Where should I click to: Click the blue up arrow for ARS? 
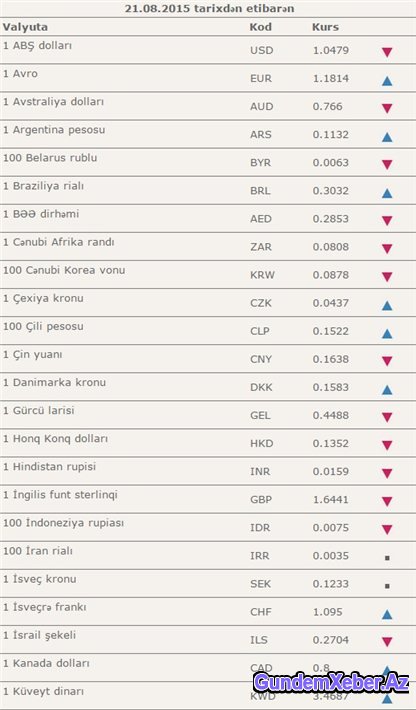pyautogui.click(x=387, y=137)
